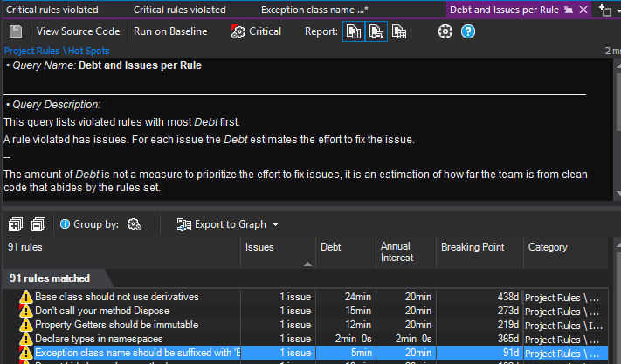Click the Query Name title text
This screenshot has height=364, width=621.
[x=140, y=65]
